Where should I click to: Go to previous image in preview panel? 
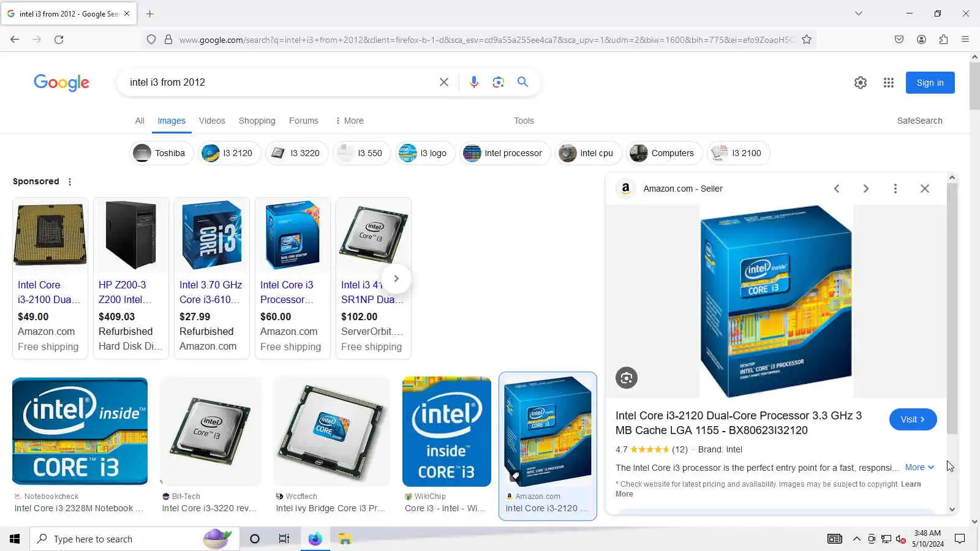[x=837, y=189]
